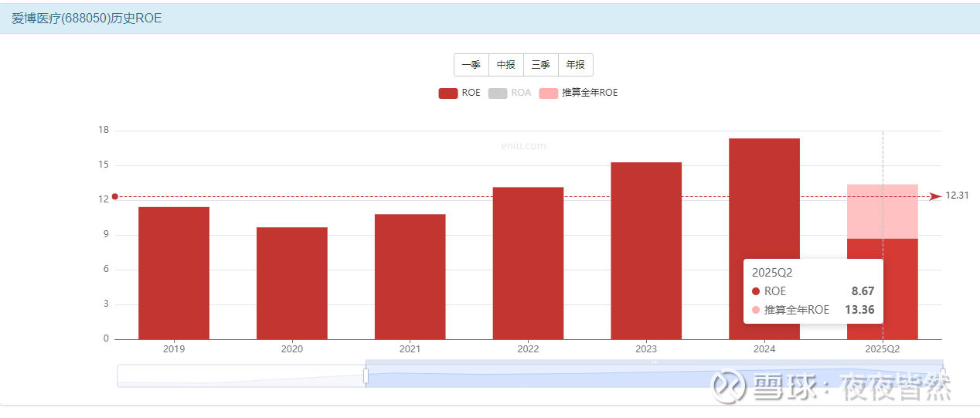Toggle the 推算全年ROE legend series
Image resolution: width=980 pixels, height=418 pixels.
coord(578,93)
